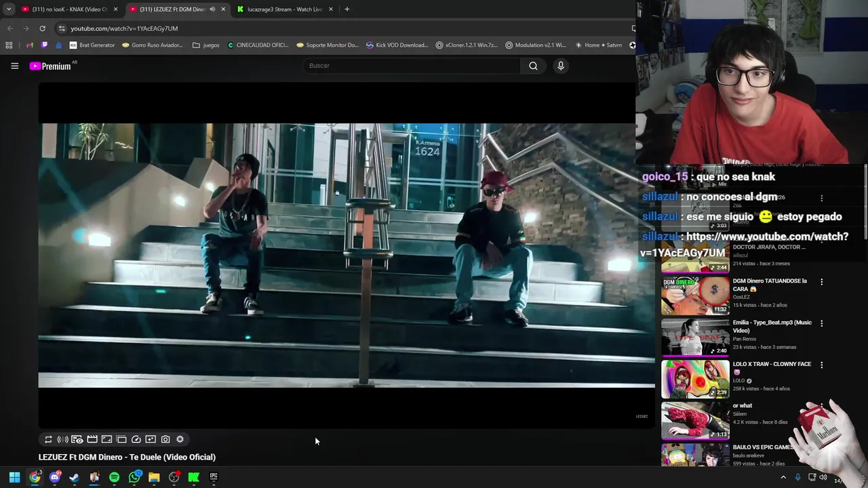The height and width of the screenshot is (488, 868).
Task: Close the lucazrage3 Stream tab
Action: tap(331, 9)
